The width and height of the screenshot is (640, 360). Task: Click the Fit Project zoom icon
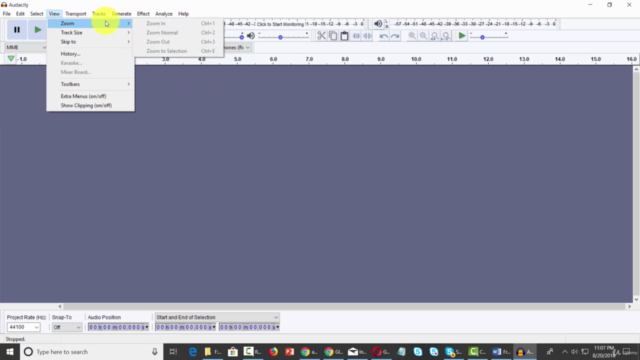click(446, 36)
